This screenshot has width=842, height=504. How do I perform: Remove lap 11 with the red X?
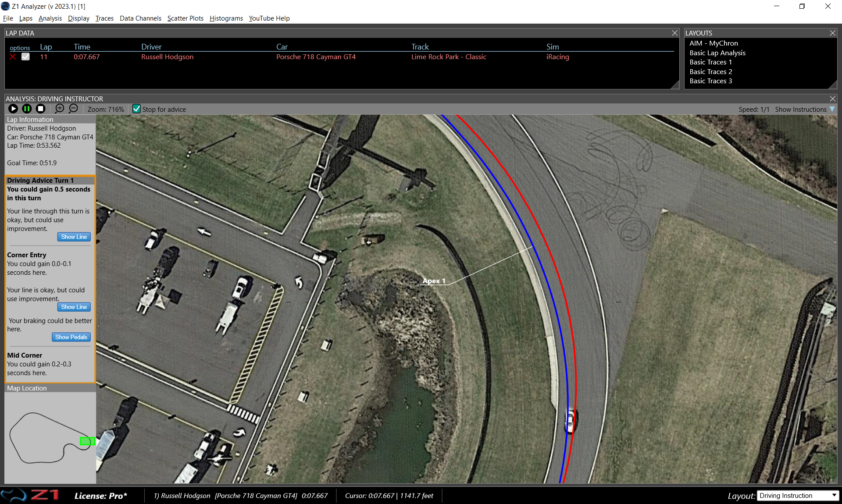tap(13, 57)
